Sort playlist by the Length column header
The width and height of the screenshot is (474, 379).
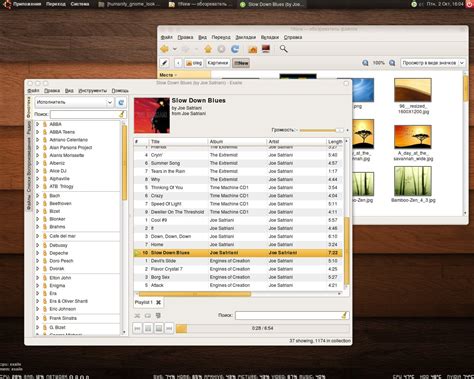tap(335, 142)
